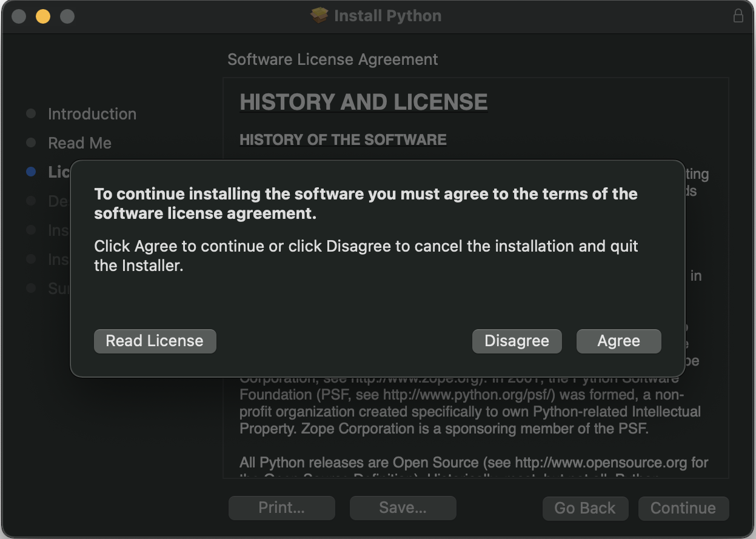
Task: Agree to the software license terms
Action: pos(618,341)
